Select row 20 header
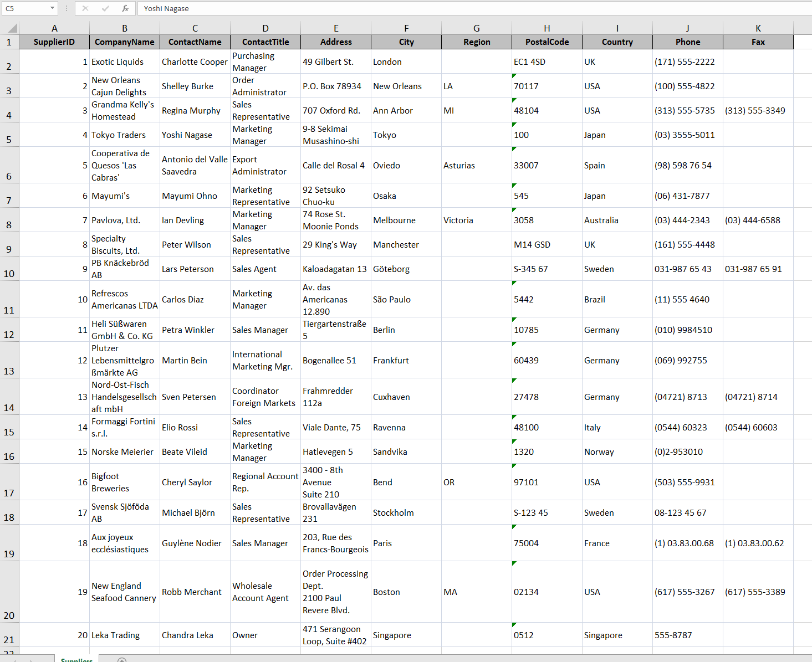 click(x=9, y=592)
